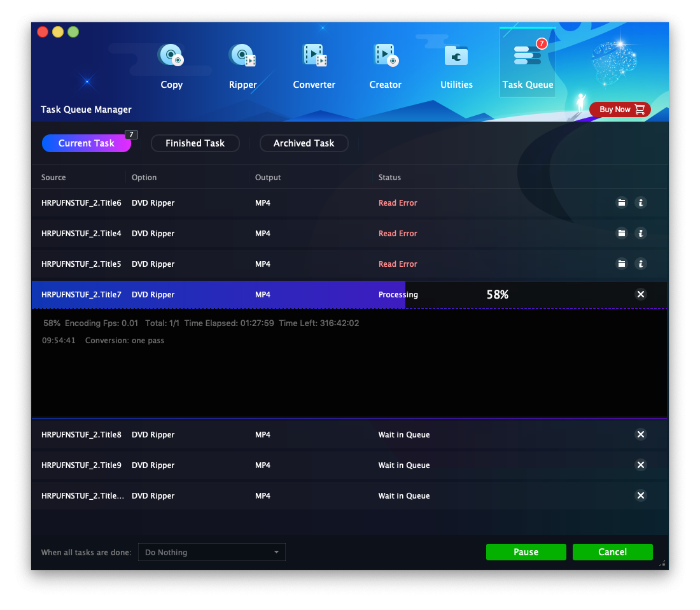The height and width of the screenshot is (610, 700).
Task: Click the current task count badge 7
Action: click(131, 134)
